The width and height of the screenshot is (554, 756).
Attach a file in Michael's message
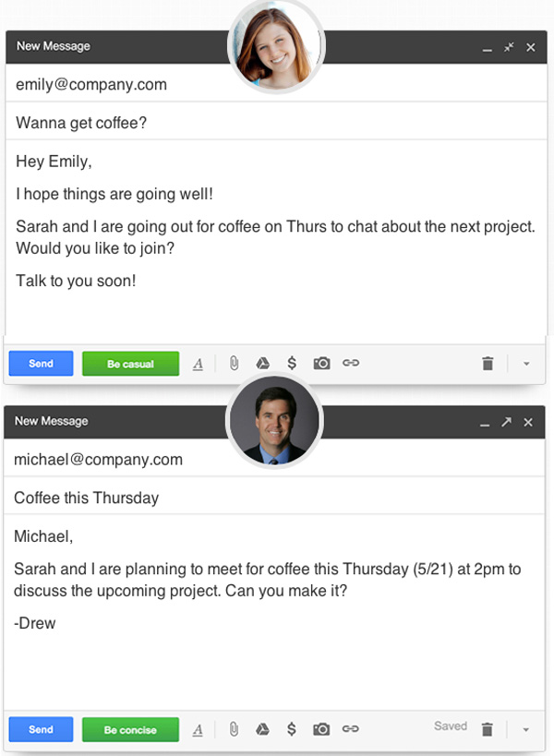coord(234,729)
